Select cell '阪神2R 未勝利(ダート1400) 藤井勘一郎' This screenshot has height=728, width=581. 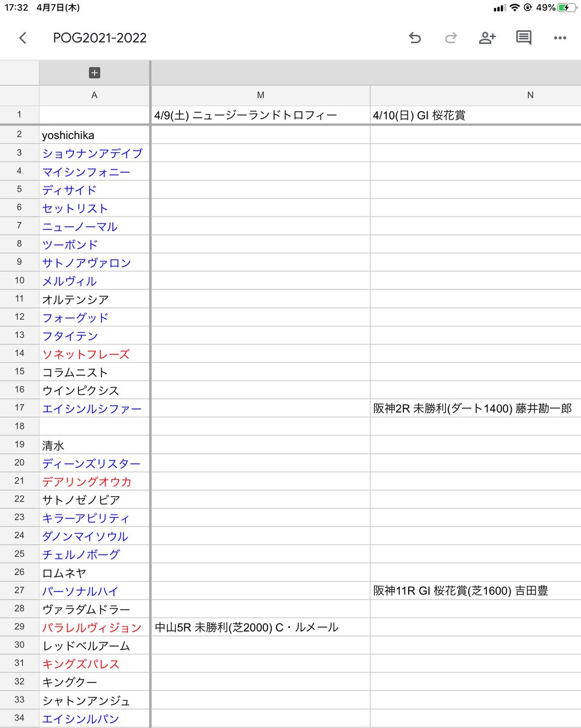475,408
